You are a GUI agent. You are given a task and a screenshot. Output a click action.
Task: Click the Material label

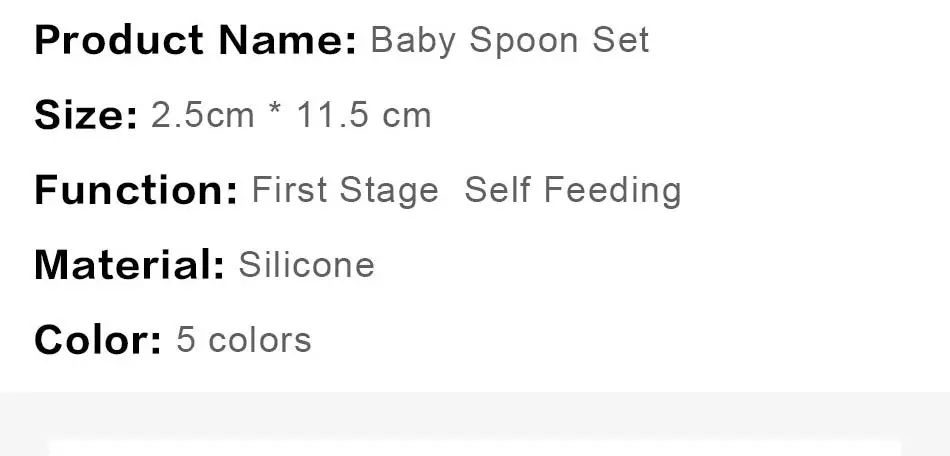129,265
